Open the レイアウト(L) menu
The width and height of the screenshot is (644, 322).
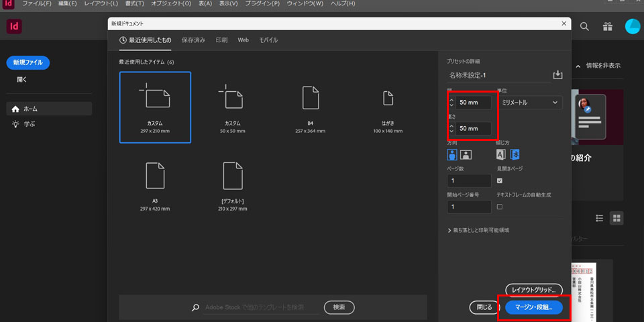[101, 4]
